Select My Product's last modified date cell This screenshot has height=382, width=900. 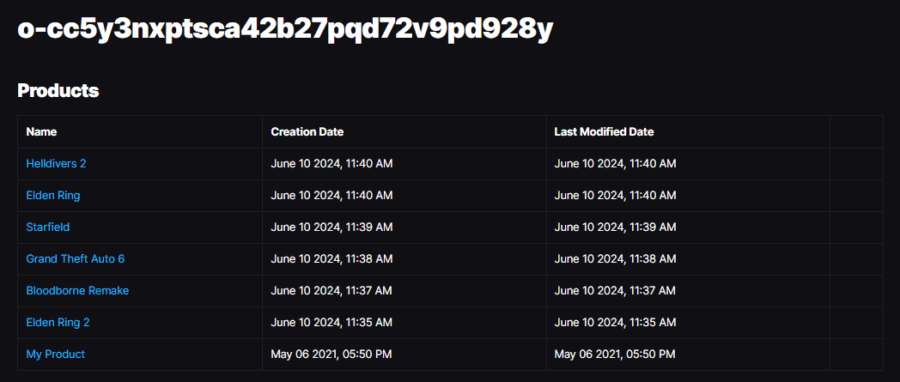point(688,354)
